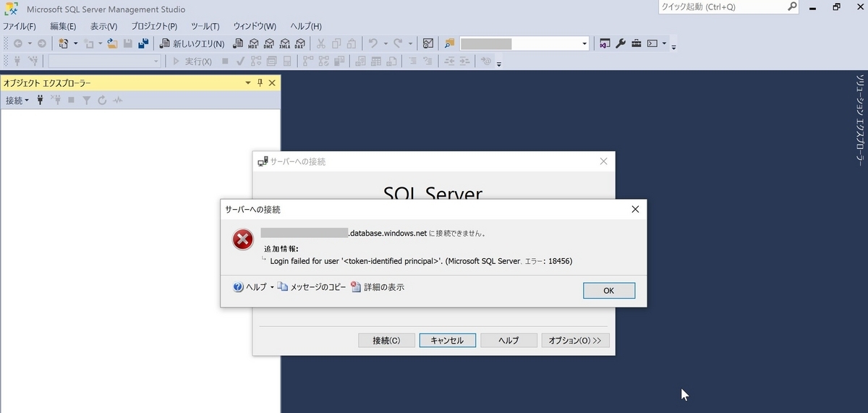Viewport: 868px width, 413px height.
Task: Click オプション(O) >> in the connect dialog
Action: click(576, 340)
